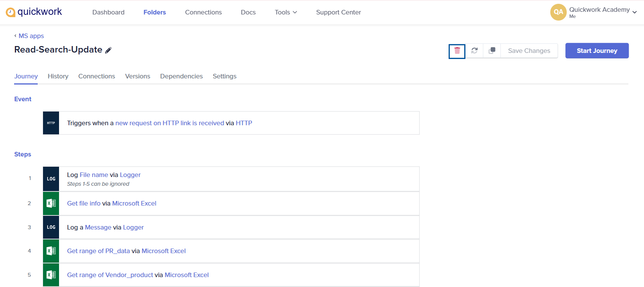
Task: Click the Excel icon of step 4
Action: coord(51,251)
